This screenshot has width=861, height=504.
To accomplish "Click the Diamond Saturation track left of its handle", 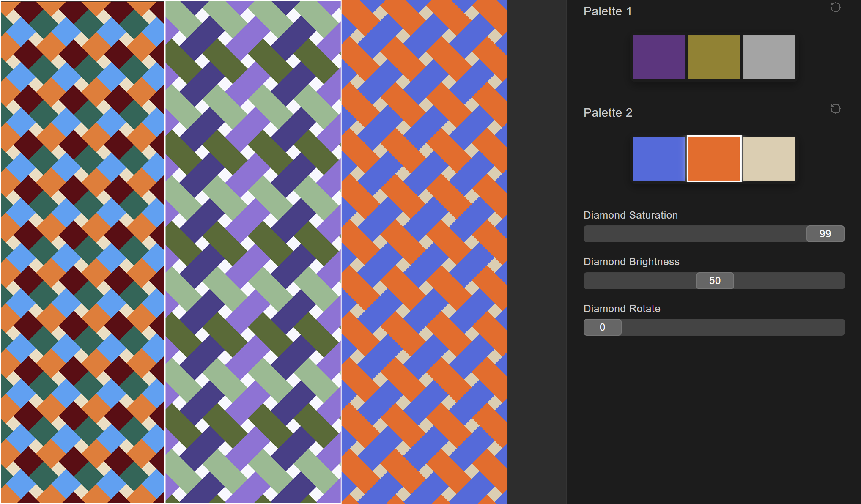I will click(694, 234).
